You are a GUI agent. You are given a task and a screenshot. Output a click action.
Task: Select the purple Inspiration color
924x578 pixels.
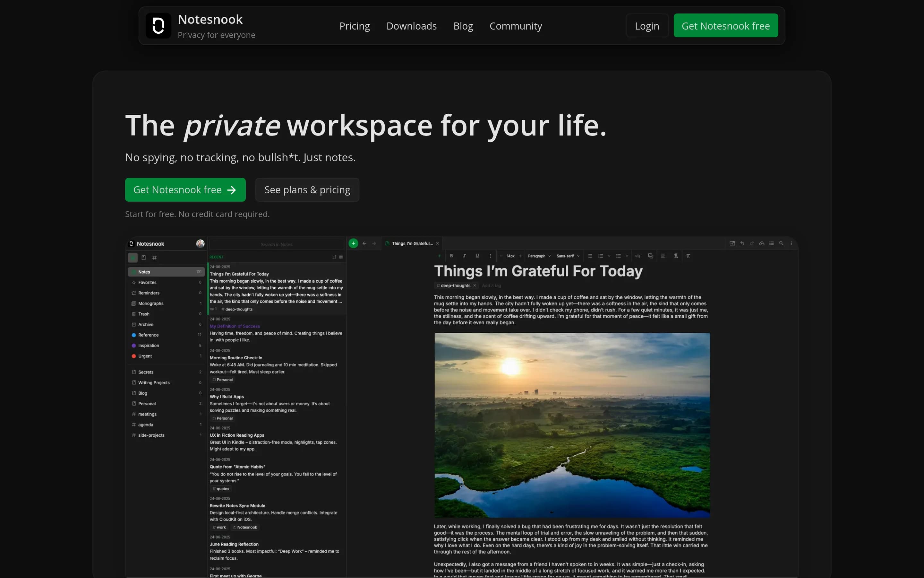167,346
